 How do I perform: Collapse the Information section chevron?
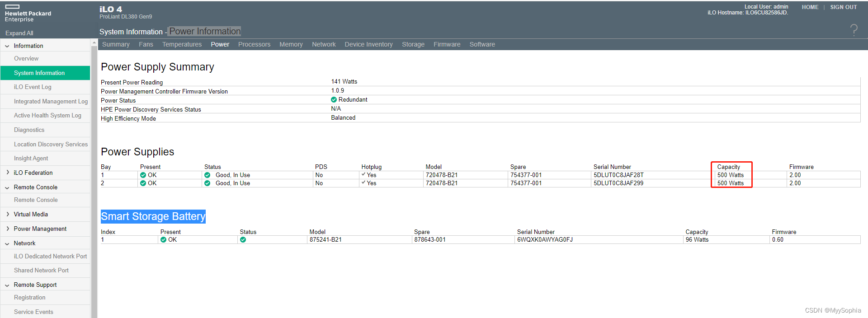(7, 46)
